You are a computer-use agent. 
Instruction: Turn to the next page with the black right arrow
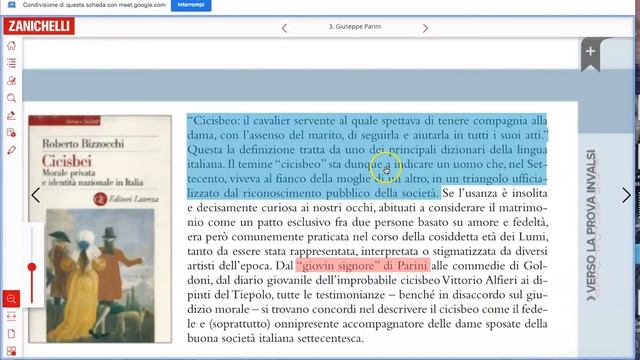coord(626,196)
